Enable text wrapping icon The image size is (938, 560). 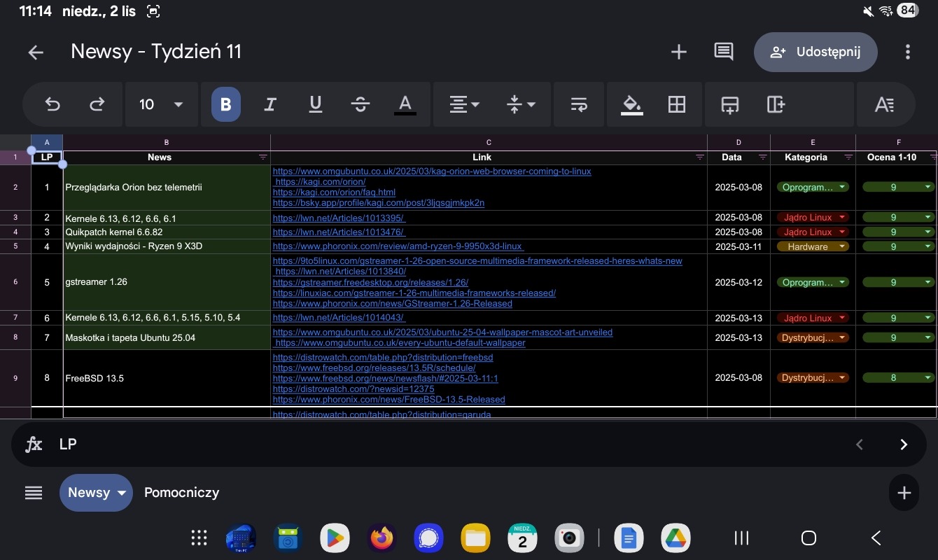(x=579, y=104)
